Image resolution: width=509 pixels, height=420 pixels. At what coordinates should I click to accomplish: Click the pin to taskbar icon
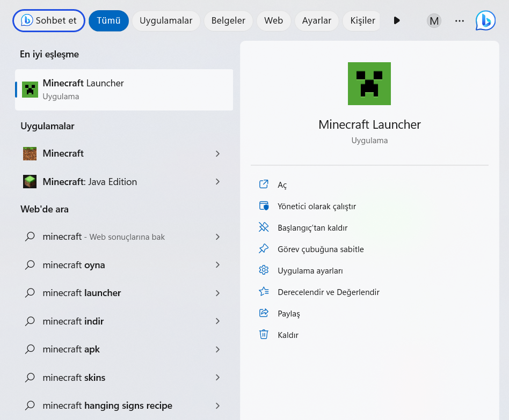click(x=264, y=248)
